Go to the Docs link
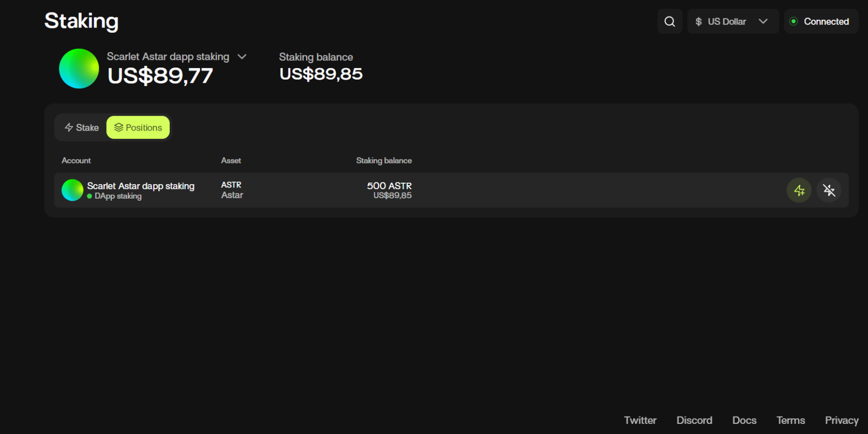 click(744, 420)
